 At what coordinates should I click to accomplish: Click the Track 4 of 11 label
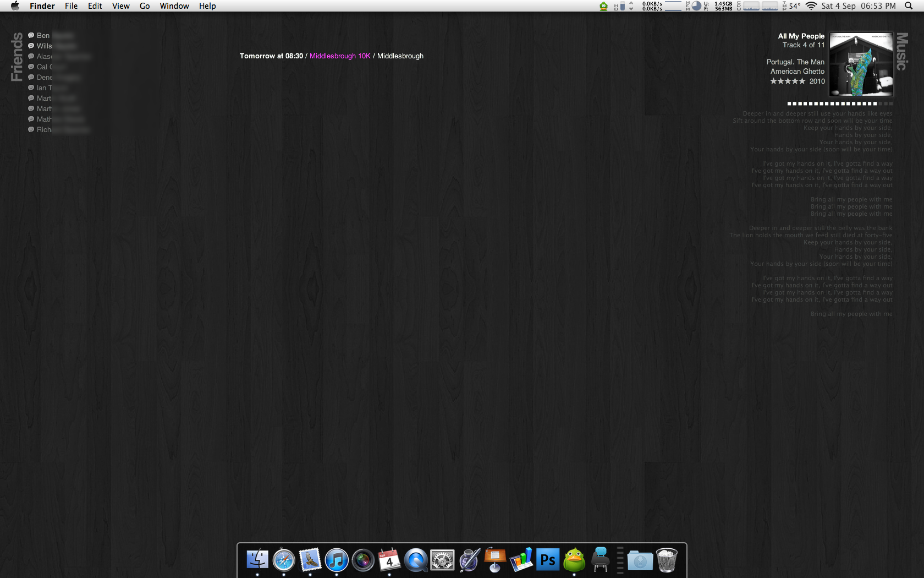point(804,45)
